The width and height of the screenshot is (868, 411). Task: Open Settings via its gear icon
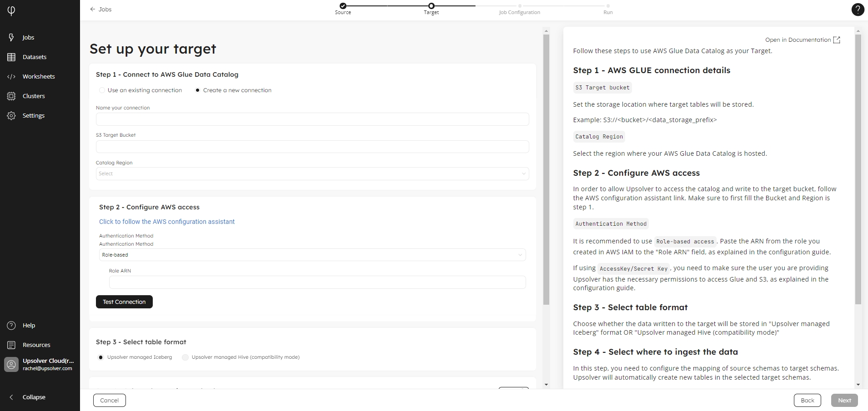tap(11, 115)
